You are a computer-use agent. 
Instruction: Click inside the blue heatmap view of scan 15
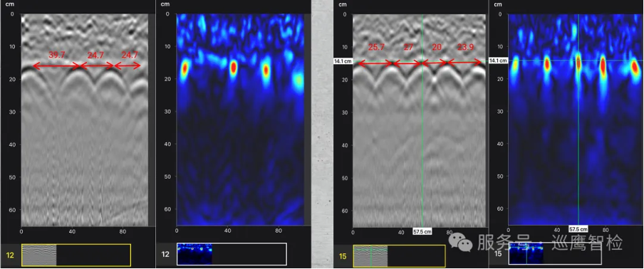575,120
